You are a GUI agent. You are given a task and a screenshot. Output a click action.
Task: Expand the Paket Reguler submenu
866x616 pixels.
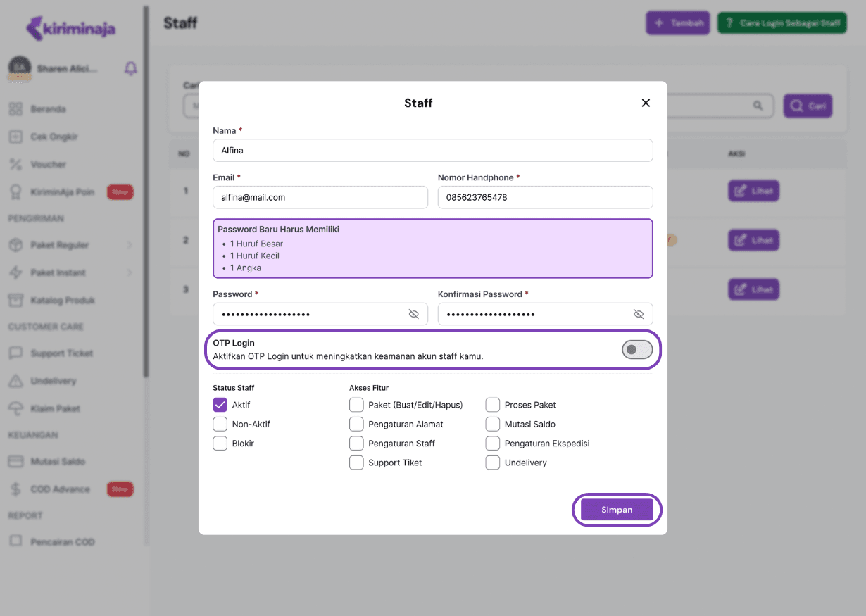(130, 245)
